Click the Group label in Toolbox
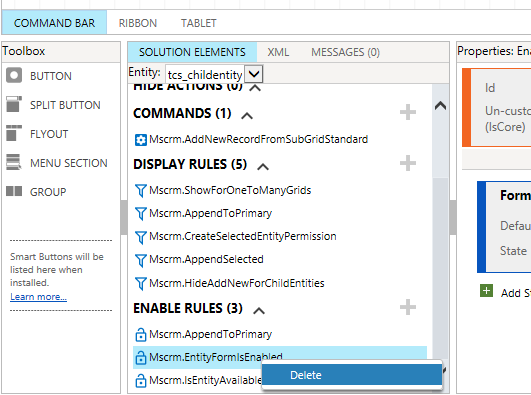The width and height of the screenshot is (531, 395). coord(48,192)
